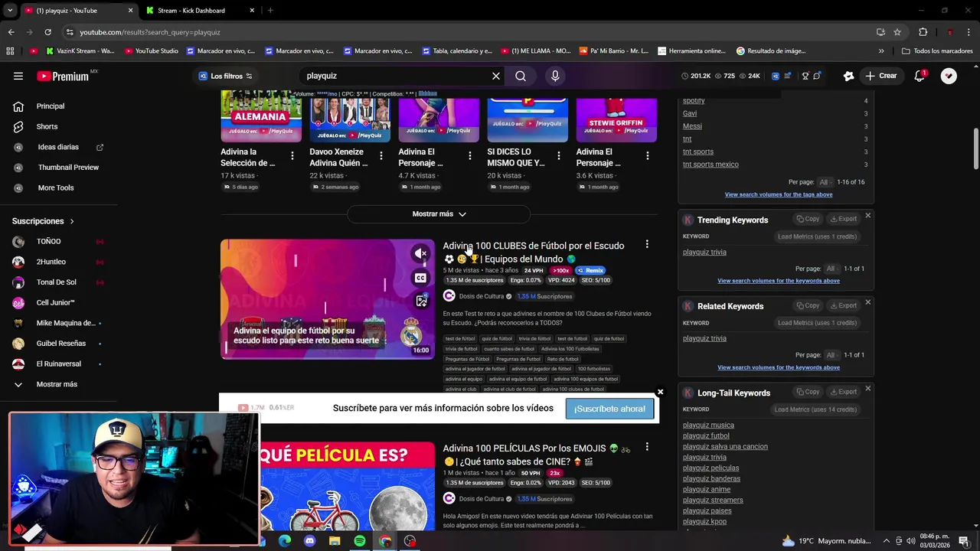Switch to Stream - Kick Dashboard tab
Viewport: 980px width, 551px height.
coord(191,11)
